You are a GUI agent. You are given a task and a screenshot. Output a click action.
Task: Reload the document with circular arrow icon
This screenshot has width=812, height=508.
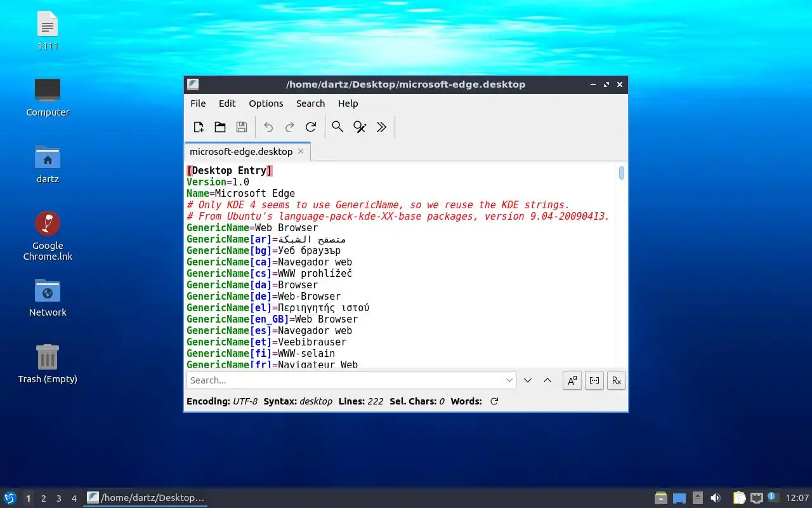tap(311, 127)
